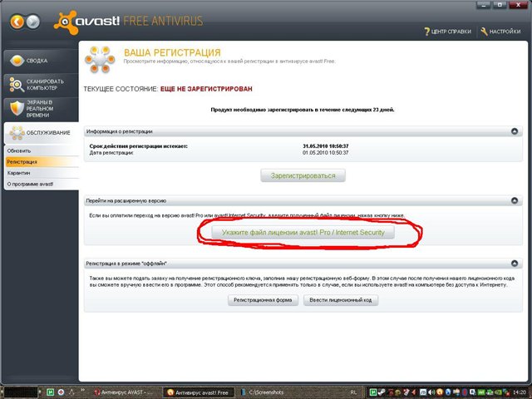The width and height of the screenshot is (532, 399).
Task: Open Экраны в реальном времени section
Action: [x=41, y=109]
